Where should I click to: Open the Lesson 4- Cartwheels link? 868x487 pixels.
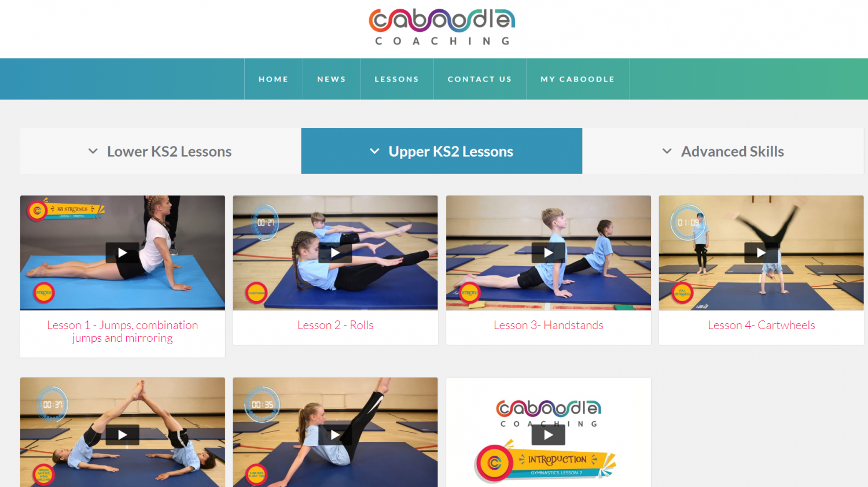762,325
